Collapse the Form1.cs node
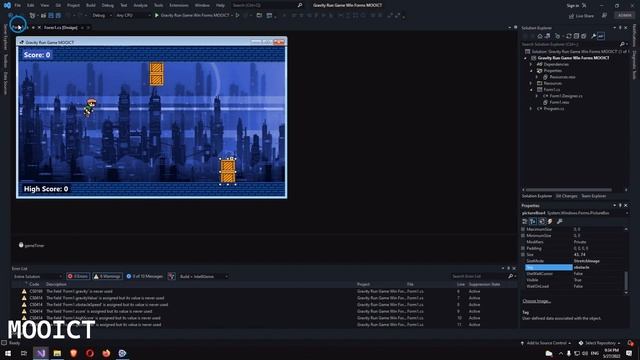This screenshot has height=360, width=640. click(x=531, y=89)
